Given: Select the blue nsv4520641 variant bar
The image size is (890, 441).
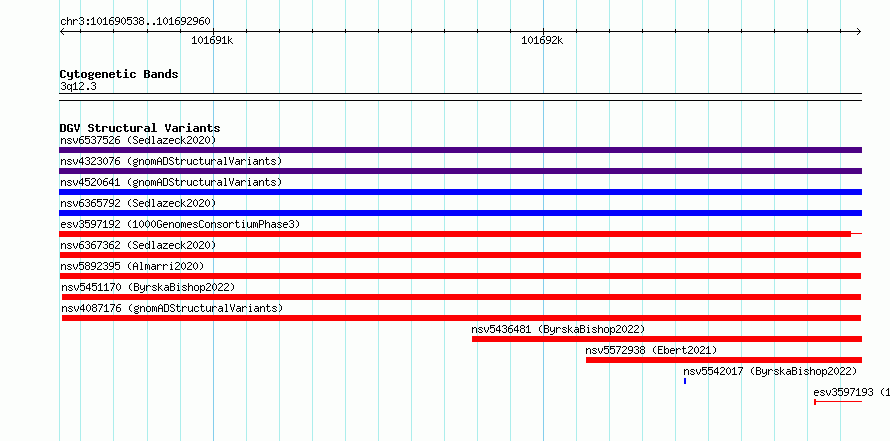Looking at the screenshot, I should (460, 192).
